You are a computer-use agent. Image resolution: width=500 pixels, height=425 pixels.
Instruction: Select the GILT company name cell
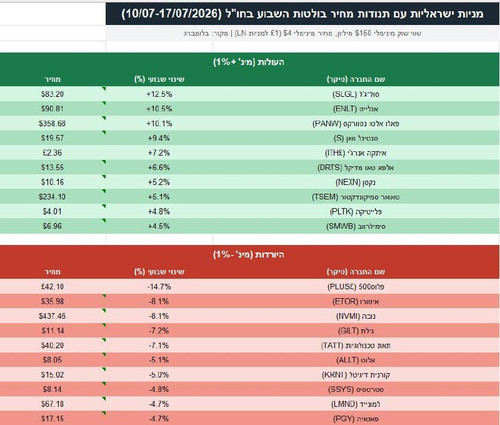click(x=356, y=331)
